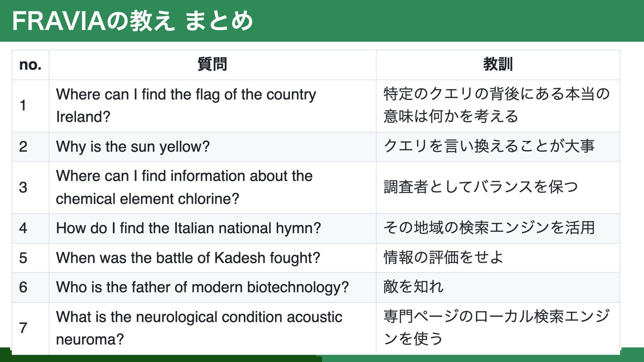Click row number 4 cell

coord(31,228)
